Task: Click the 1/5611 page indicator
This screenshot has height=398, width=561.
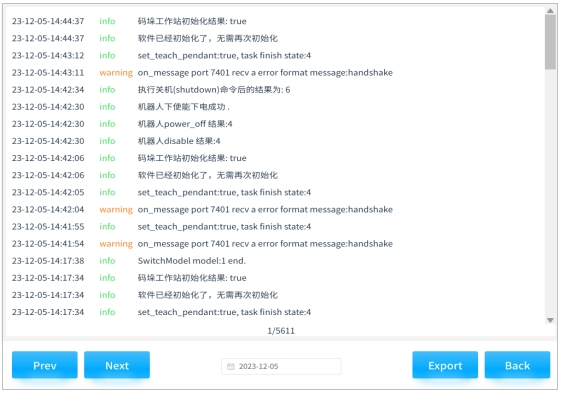Action: [281, 331]
